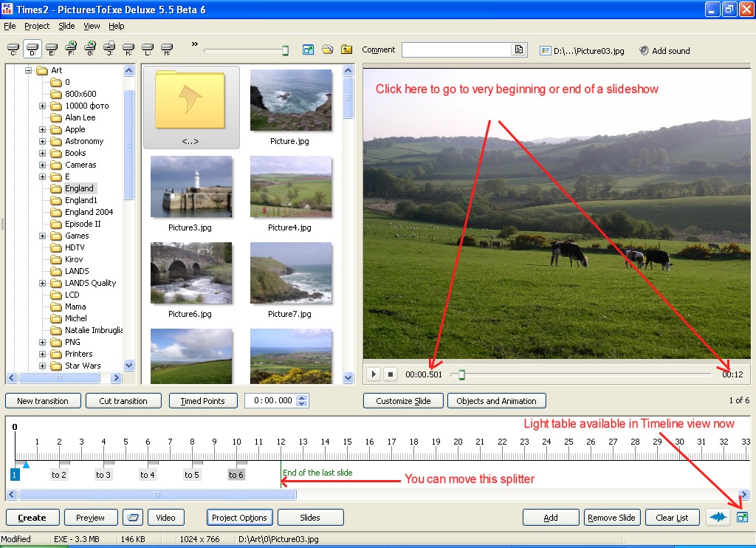The image size is (756, 548).
Task: Select the Alan Lee folder
Action: (x=80, y=117)
